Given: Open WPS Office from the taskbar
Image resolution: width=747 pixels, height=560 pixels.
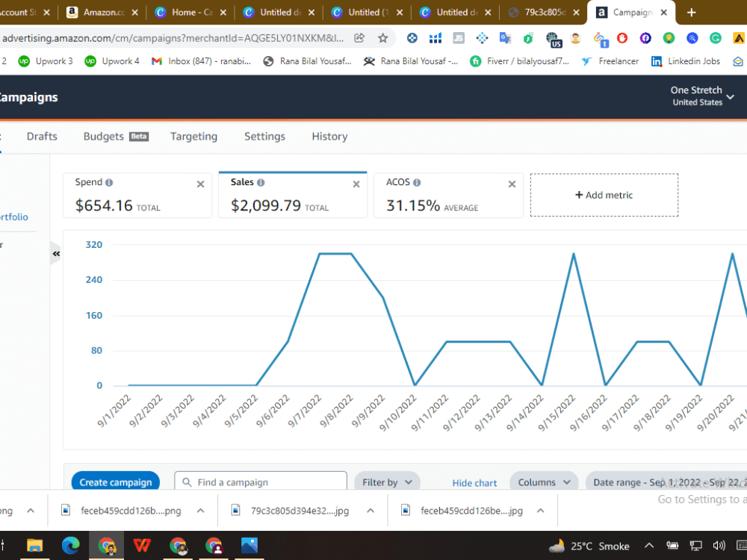Looking at the screenshot, I should point(142,546).
